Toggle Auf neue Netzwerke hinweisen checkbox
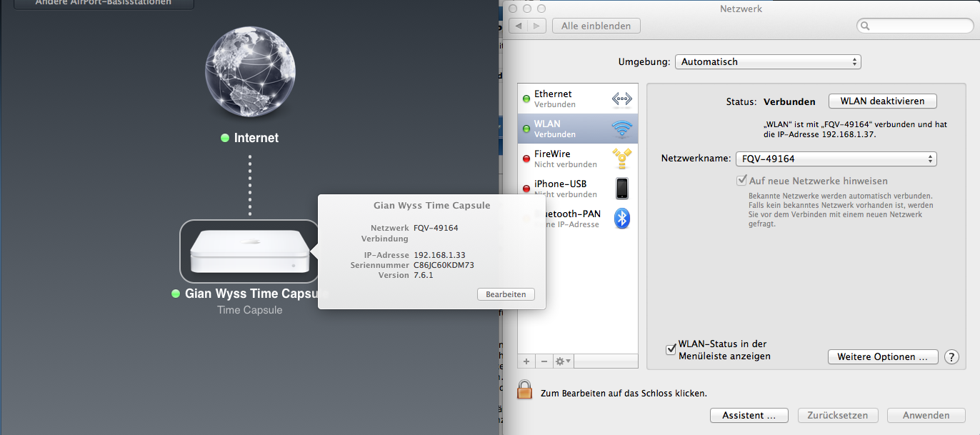 point(741,181)
